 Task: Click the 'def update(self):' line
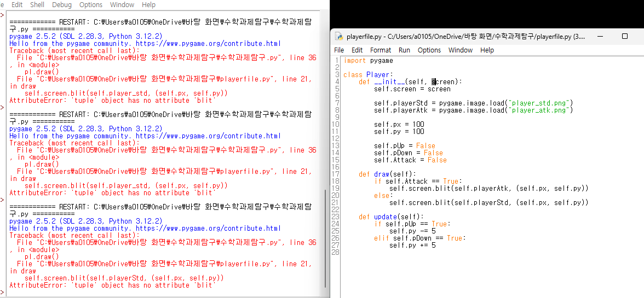391,217
